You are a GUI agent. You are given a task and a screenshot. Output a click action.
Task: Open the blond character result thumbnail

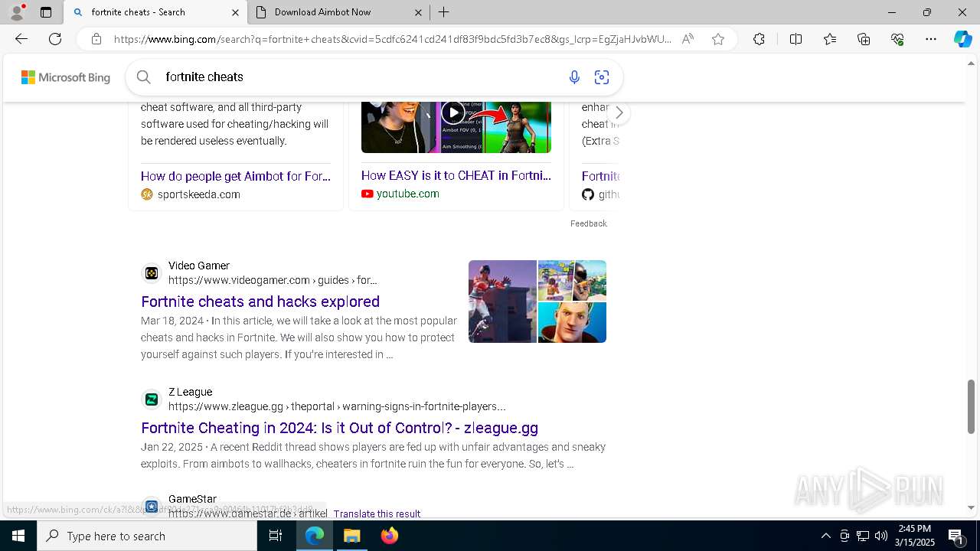coord(572,322)
